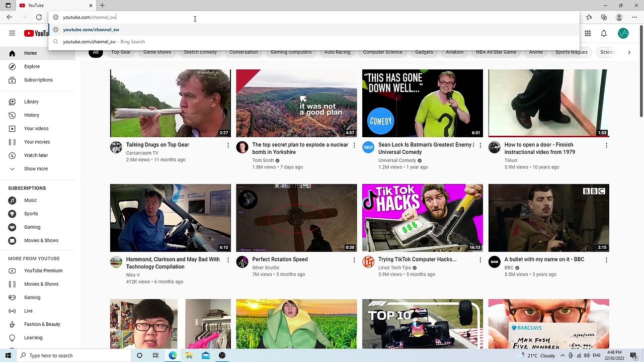Open watch History in the sidebar
The height and width of the screenshot is (362, 644).
38,115
